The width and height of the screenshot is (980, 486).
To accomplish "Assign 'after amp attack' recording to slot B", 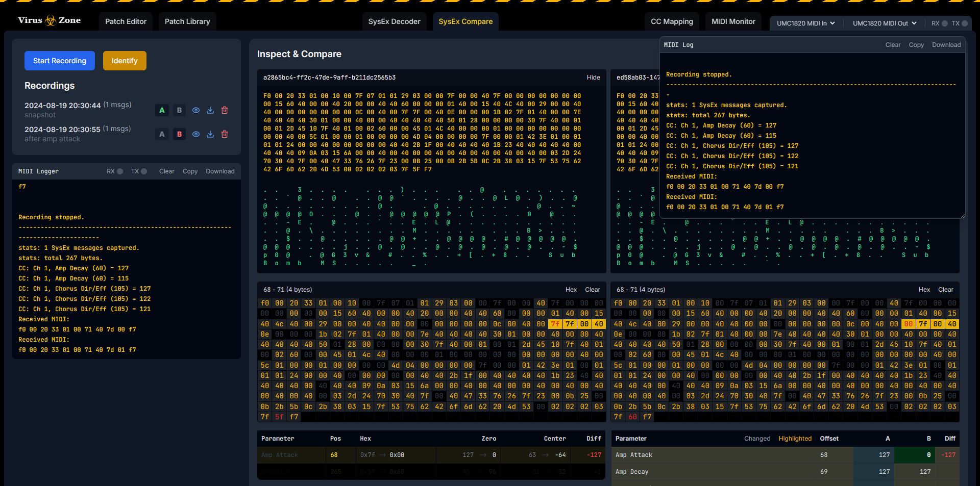I will [x=179, y=134].
